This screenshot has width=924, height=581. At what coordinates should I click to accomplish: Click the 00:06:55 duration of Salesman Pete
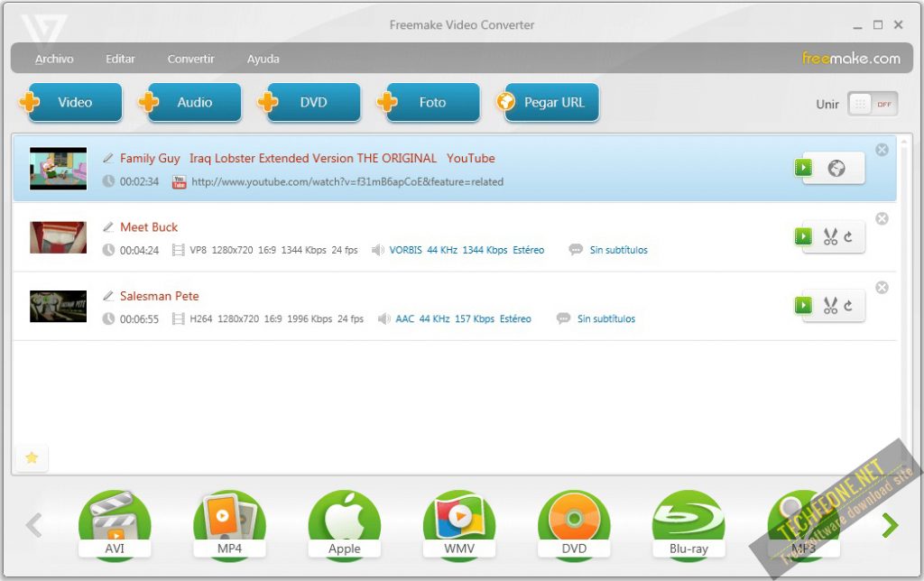pos(139,319)
